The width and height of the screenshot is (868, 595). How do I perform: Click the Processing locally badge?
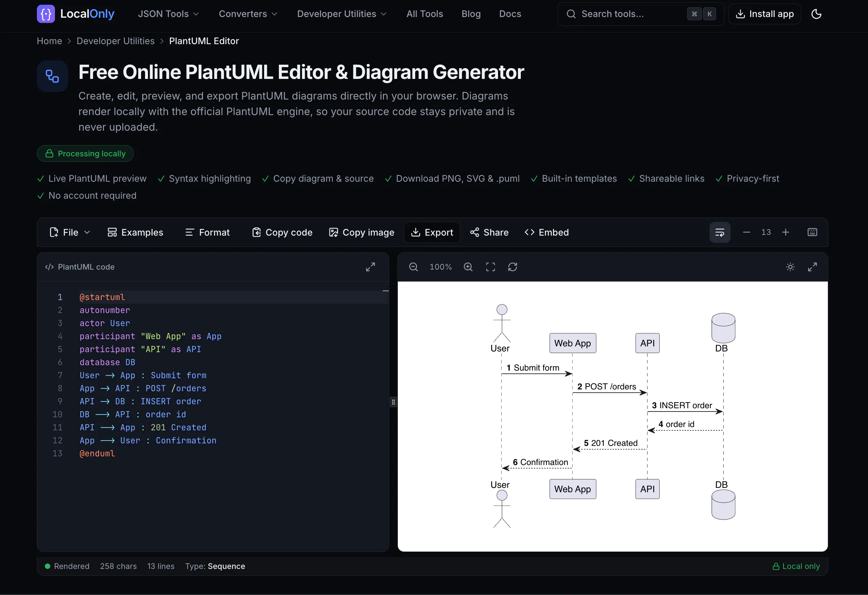(x=85, y=153)
